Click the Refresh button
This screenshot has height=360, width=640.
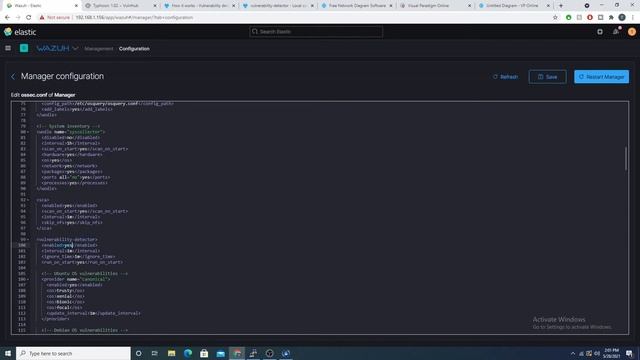(505, 77)
